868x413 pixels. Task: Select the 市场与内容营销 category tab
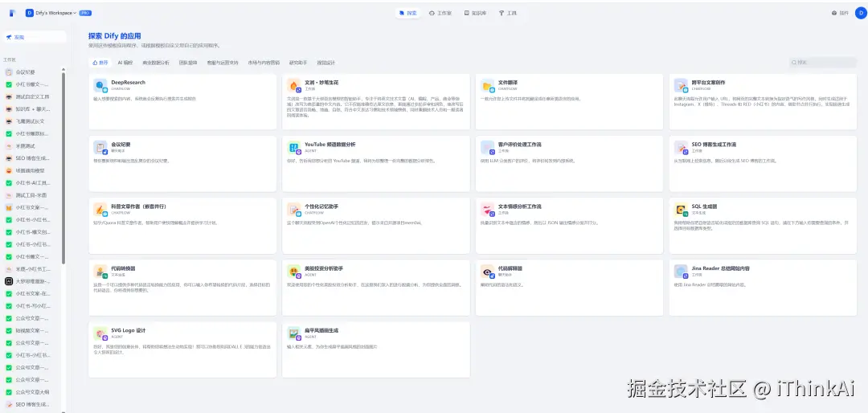(x=264, y=63)
